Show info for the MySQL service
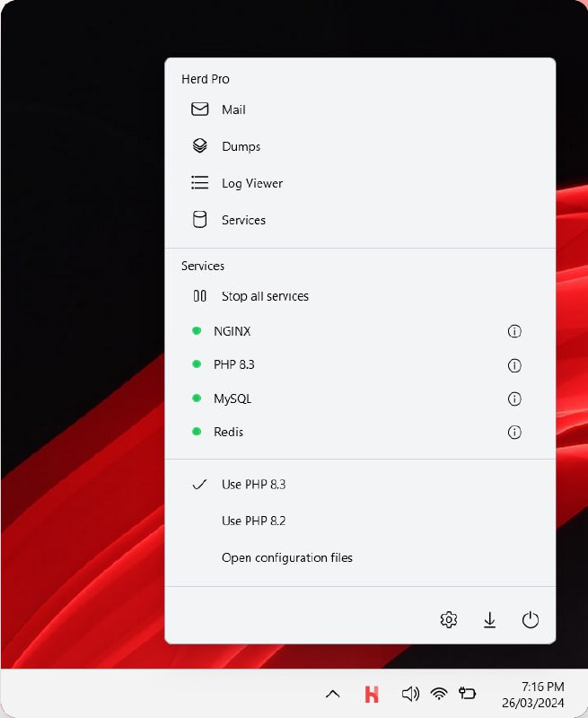Screen dimensions: 588x718 click(514, 398)
